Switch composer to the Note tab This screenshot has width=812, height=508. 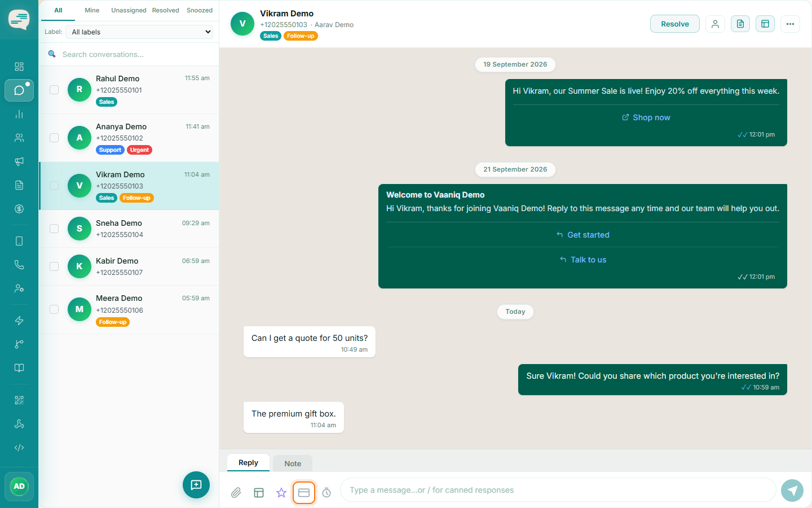tap(293, 463)
